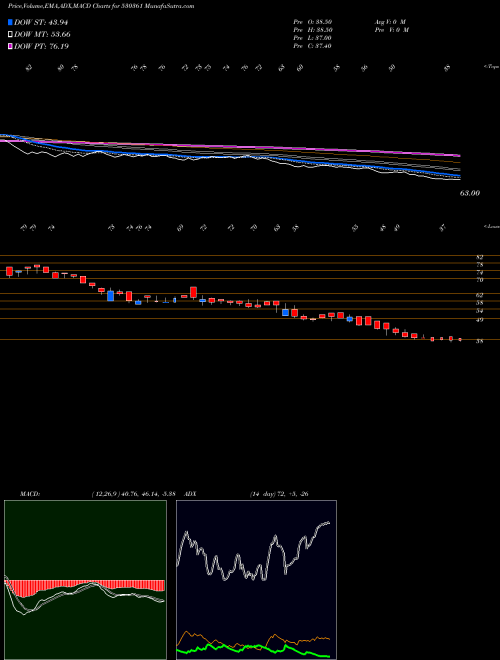Click the 'Pre O: 38.50' value
Screen dimensions: 500x660
pos(313,21)
